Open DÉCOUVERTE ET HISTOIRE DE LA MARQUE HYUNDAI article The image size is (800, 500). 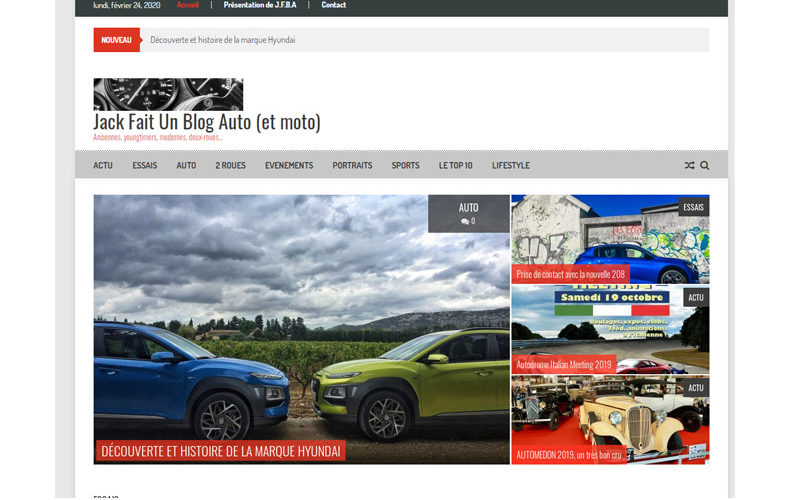coord(220,451)
